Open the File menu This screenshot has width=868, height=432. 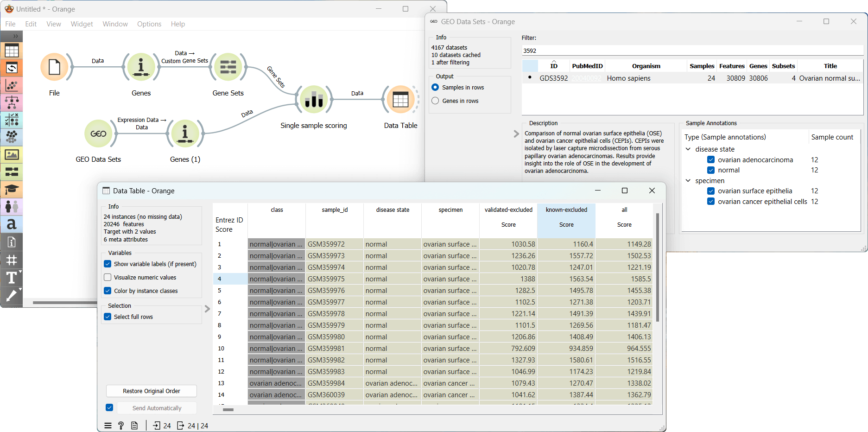pyautogui.click(x=10, y=24)
